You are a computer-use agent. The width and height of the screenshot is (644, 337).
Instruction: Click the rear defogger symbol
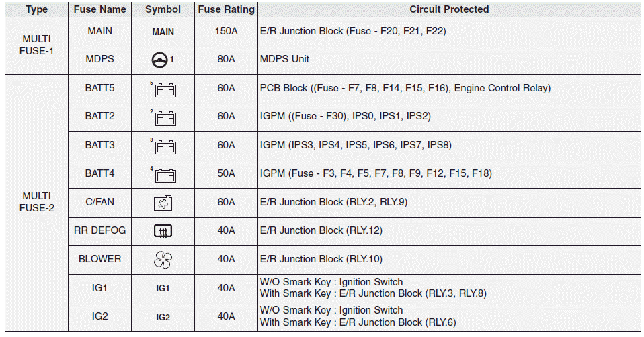pos(163,232)
